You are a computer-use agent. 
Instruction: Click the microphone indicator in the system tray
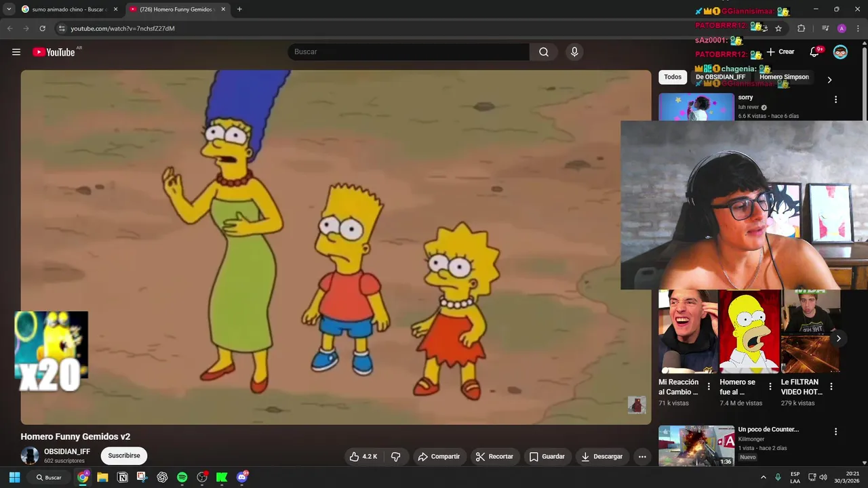pyautogui.click(x=778, y=477)
